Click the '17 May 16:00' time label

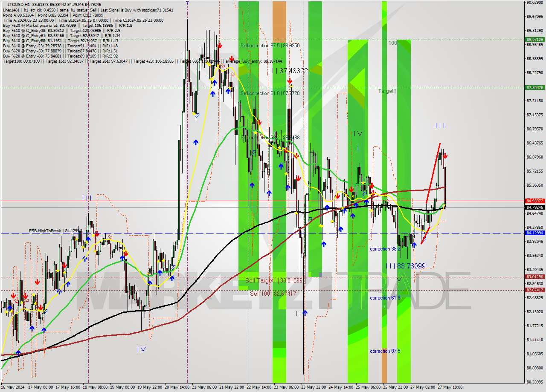(x=68, y=387)
